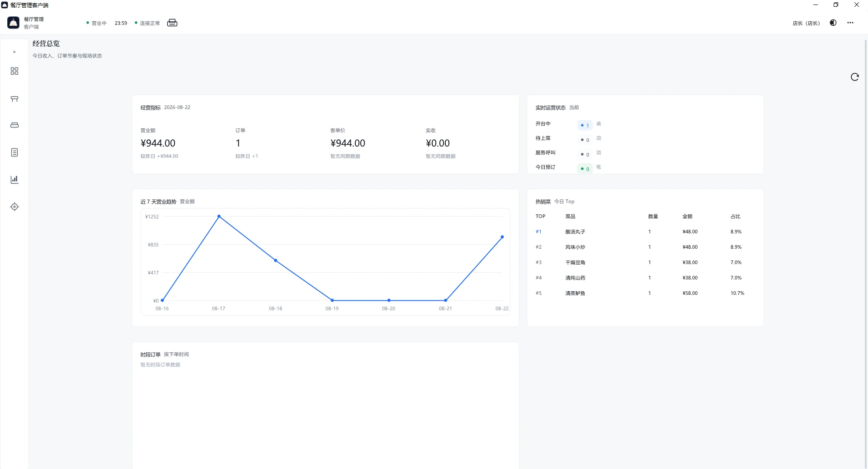Screen dimensions: 868x469
Task: Select the 08-22 data point on chart
Action: click(502, 237)
